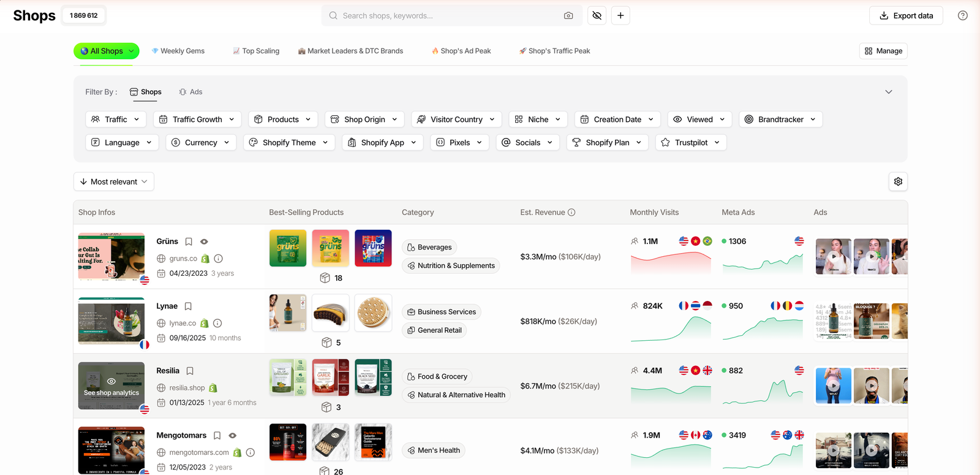
Task: Open Market Leaders & DTC Brands tab
Action: 350,51
